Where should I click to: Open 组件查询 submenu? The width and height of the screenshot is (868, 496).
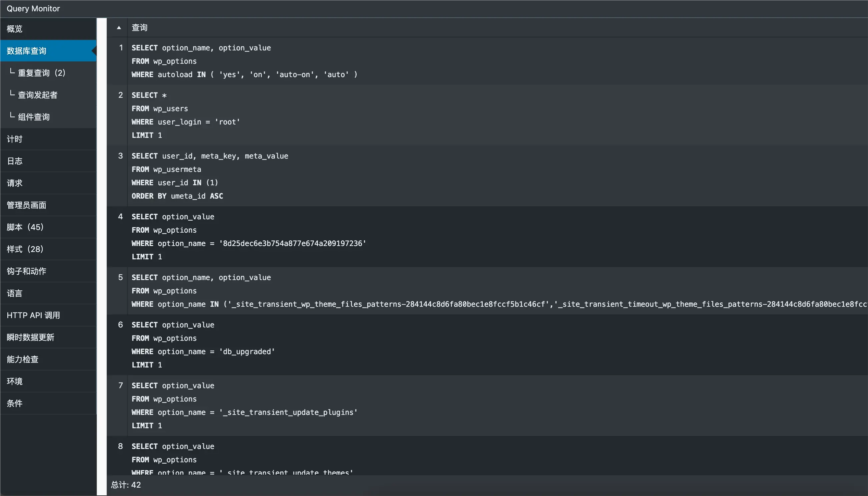click(x=48, y=117)
